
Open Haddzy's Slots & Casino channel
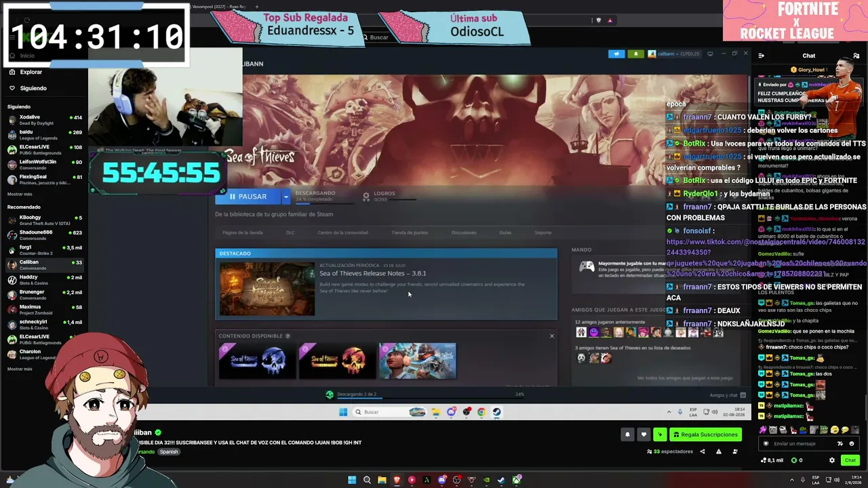(44, 280)
